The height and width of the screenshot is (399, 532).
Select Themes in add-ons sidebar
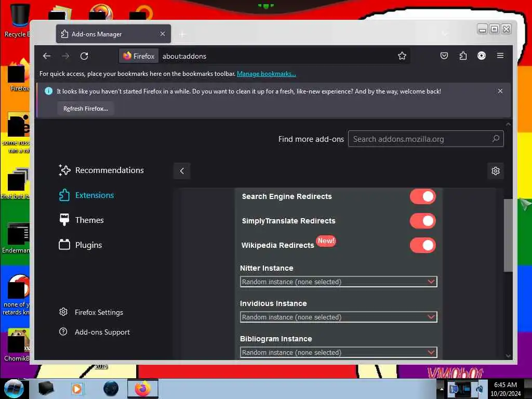coord(81,220)
